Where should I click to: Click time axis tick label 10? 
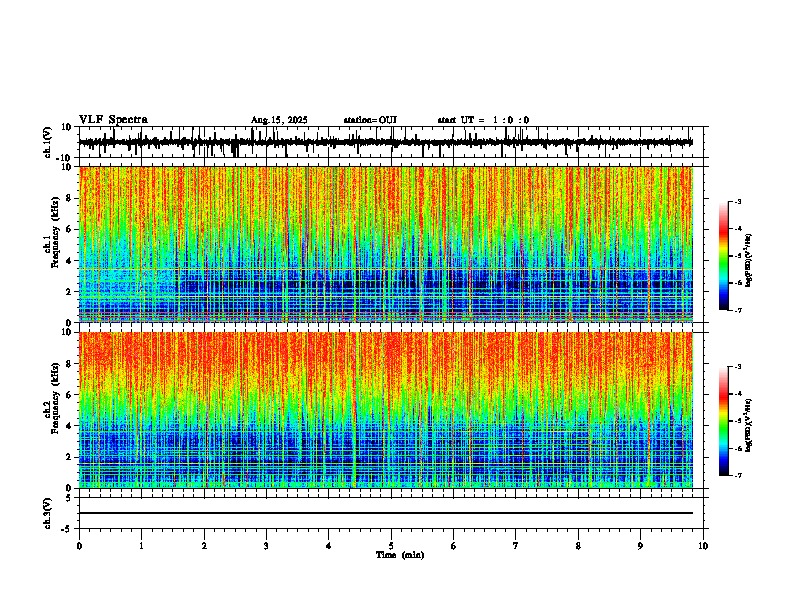tap(703, 546)
